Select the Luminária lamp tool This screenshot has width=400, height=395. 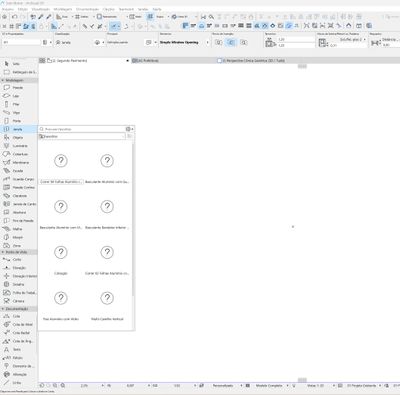18,146
